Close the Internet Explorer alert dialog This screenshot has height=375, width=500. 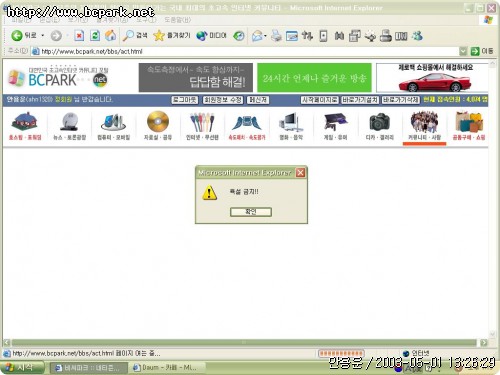[300, 172]
